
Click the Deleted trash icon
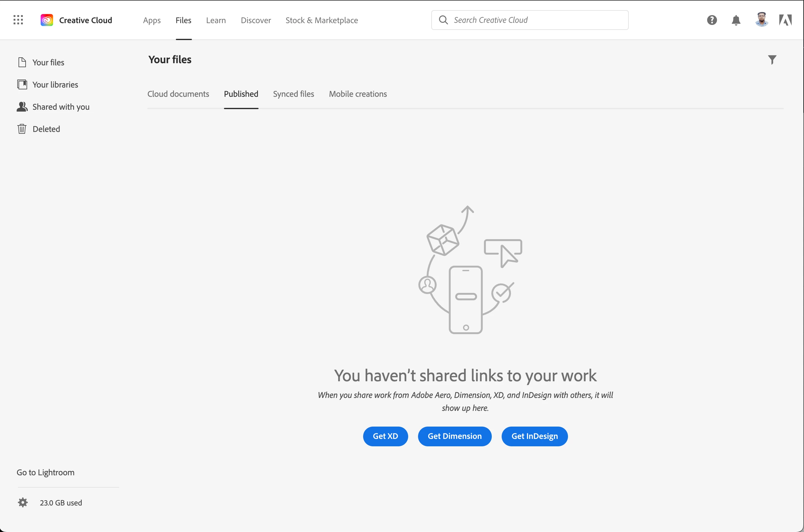coord(22,129)
